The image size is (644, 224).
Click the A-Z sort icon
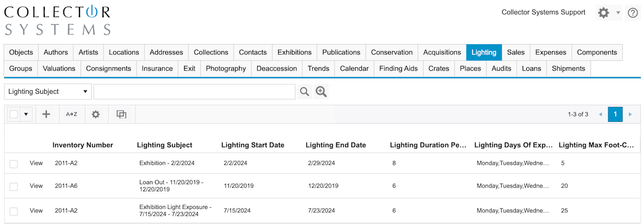71,114
